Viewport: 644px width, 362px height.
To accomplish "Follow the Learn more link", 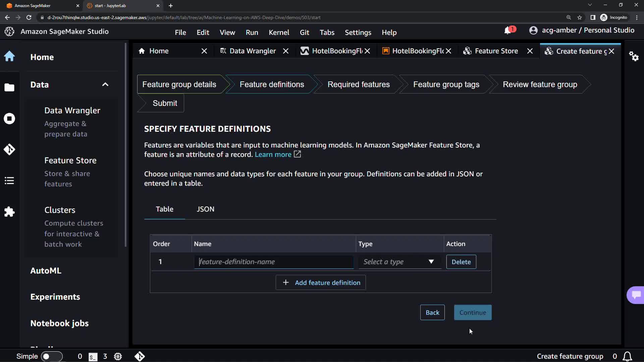I will pos(273,155).
